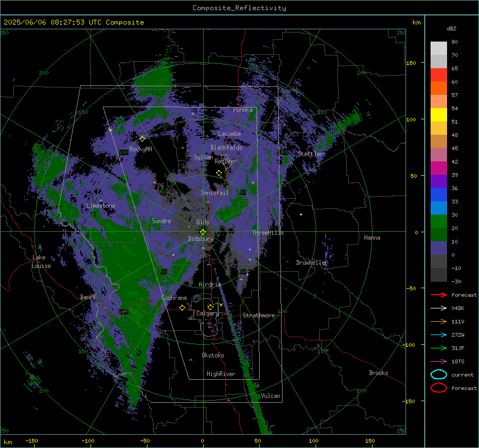Click the violet purple swatch in dBZ scale

pyautogui.click(x=439, y=181)
